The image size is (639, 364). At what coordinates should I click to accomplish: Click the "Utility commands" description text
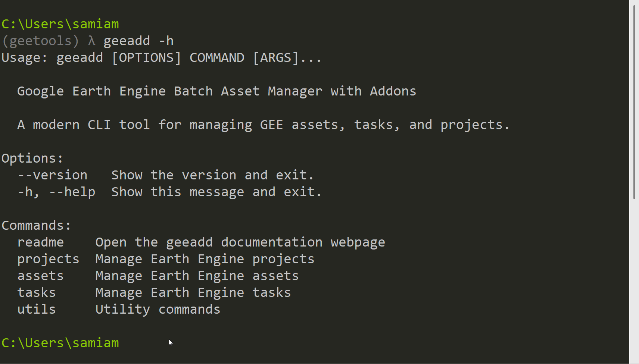click(x=158, y=310)
